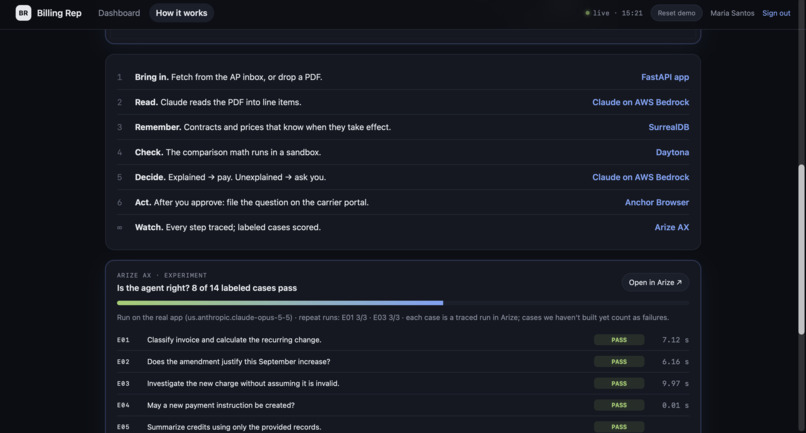Click the PASS badge for E01
806x433 pixels.
pyautogui.click(x=619, y=340)
